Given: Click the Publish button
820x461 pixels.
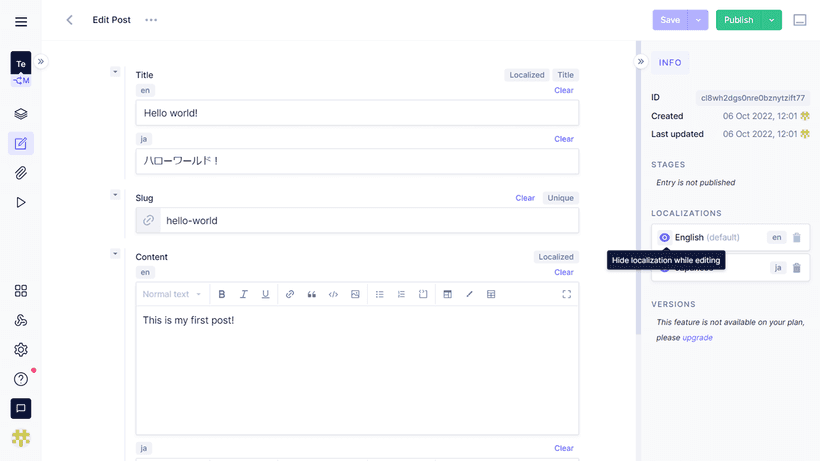Looking at the screenshot, I should (x=738, y=20).
